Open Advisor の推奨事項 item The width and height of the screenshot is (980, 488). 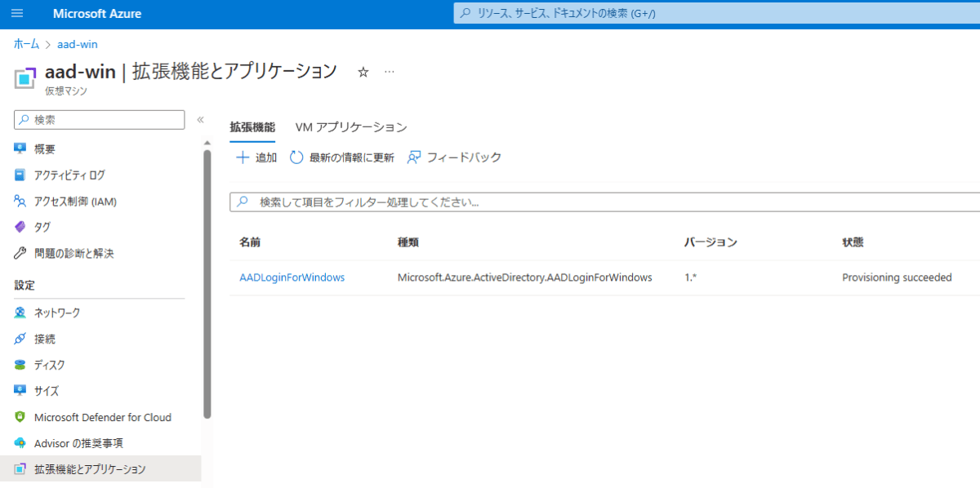tap(78, 443)
